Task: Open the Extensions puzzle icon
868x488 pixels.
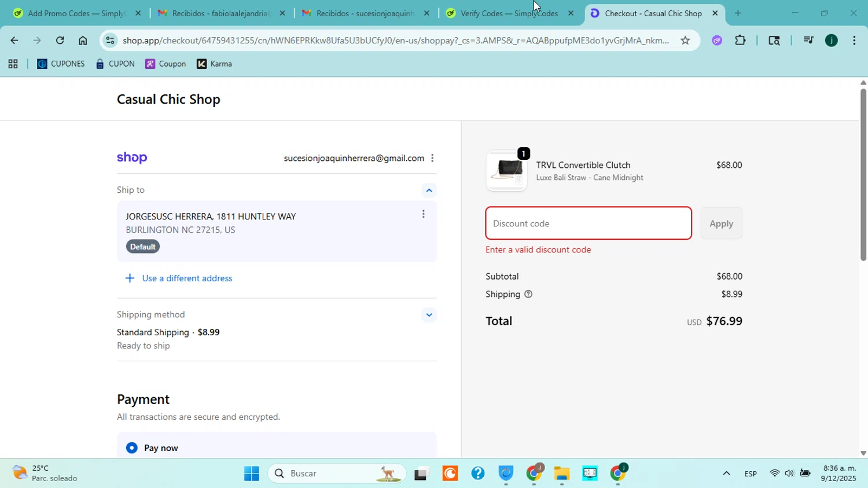Action: (740, 41)
